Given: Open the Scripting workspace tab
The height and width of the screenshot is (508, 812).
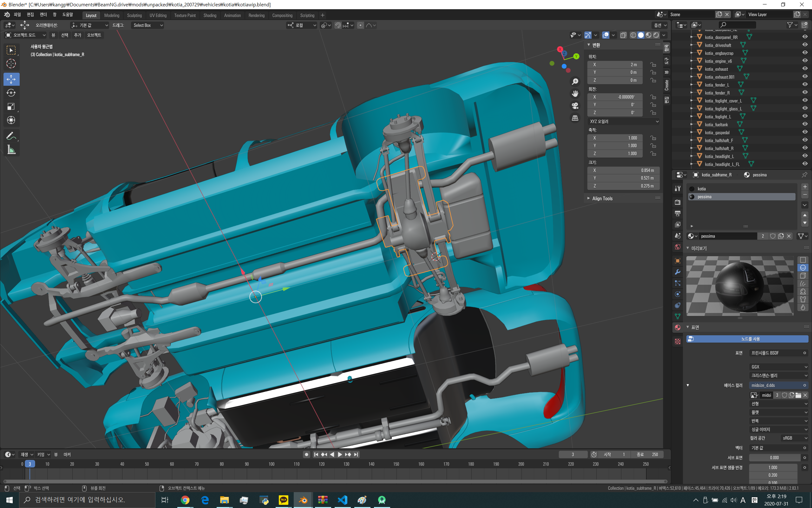Looking at the screenshot, I should click(x=307, y=16).
